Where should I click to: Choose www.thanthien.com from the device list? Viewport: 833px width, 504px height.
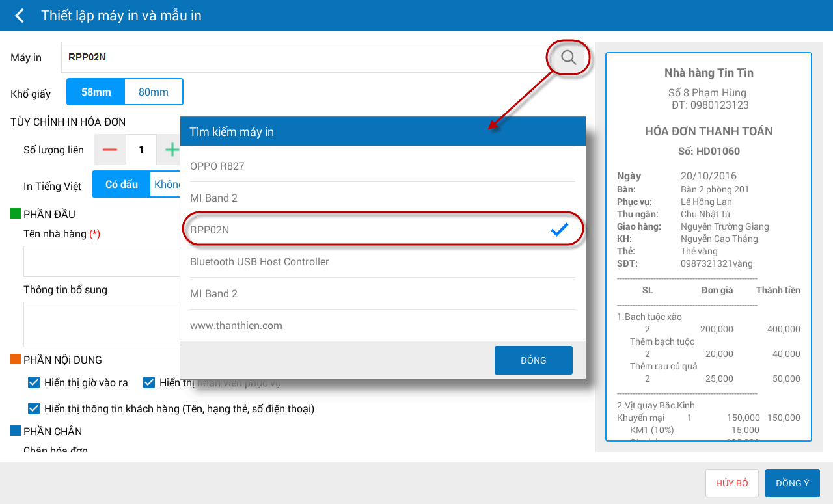[383, 325]
